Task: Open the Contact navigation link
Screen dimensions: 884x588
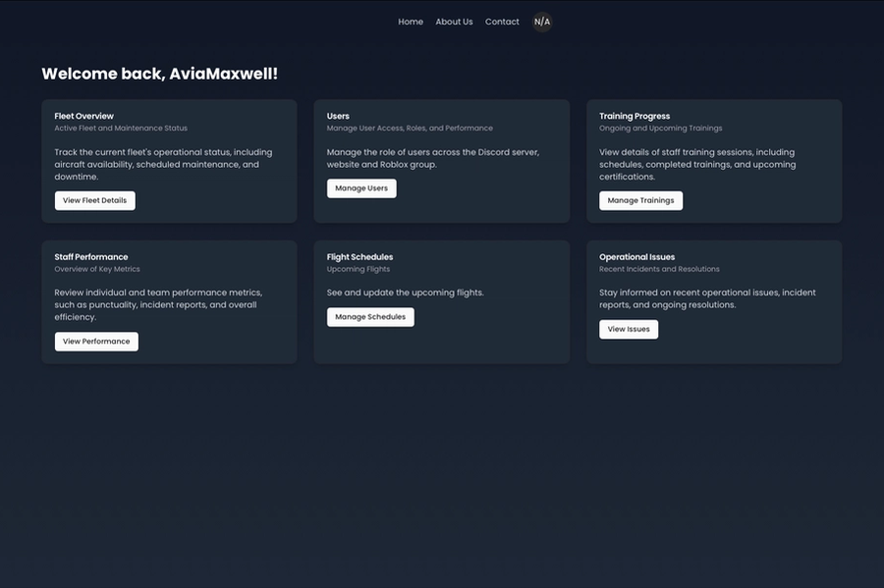Action: (502, 22)
